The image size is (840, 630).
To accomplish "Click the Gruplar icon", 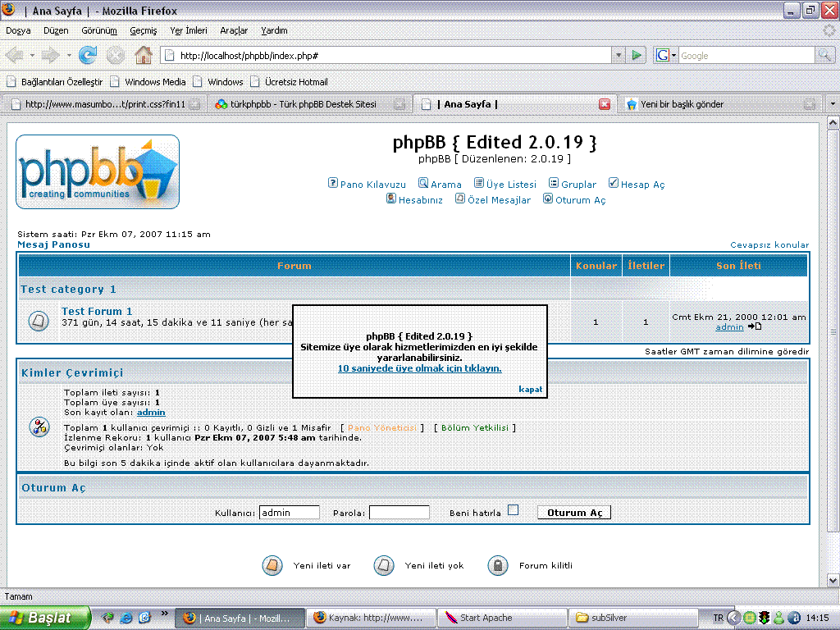I will coord(554,183).
